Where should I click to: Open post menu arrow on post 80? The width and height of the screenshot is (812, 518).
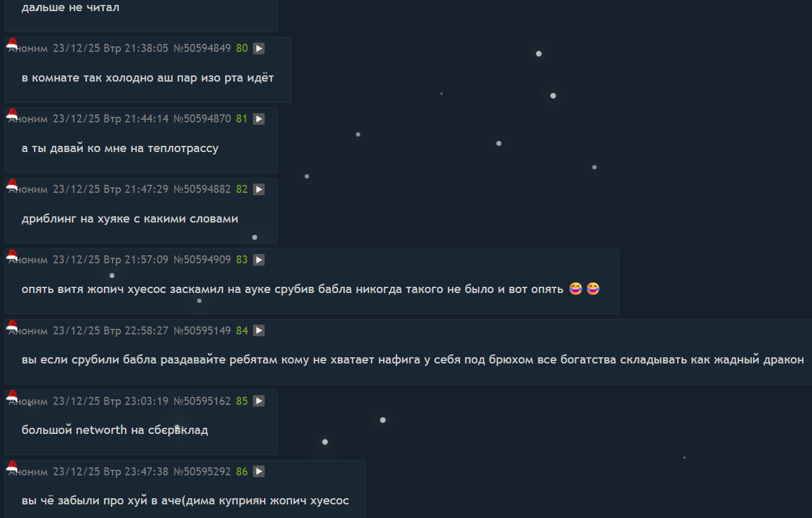(x=259, y=48)
